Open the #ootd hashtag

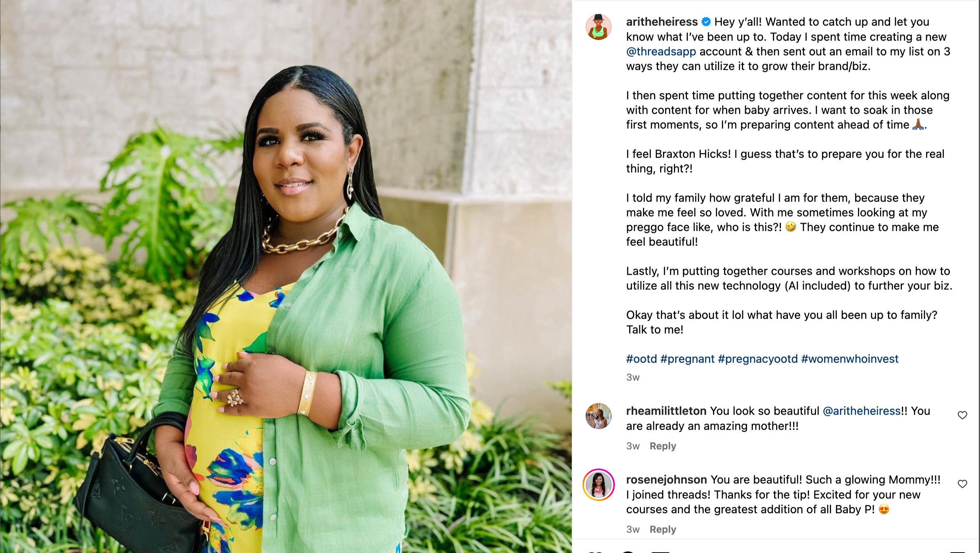(x=641, y=359)
